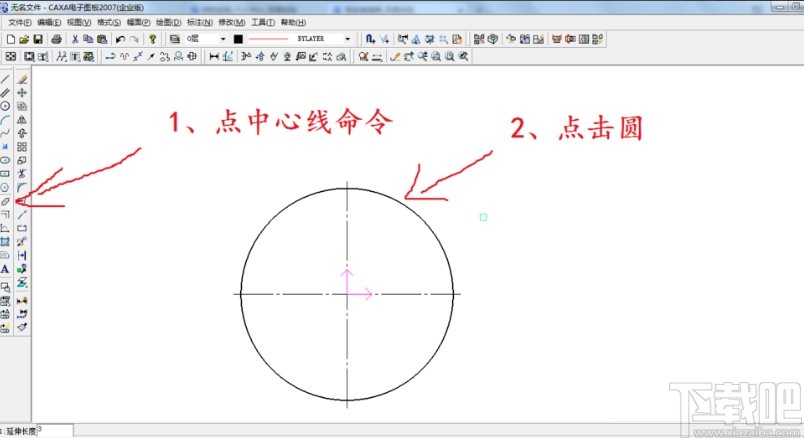
Task: Click the first dotted-square icon in second toolbar row
Action: click(11, 56)
